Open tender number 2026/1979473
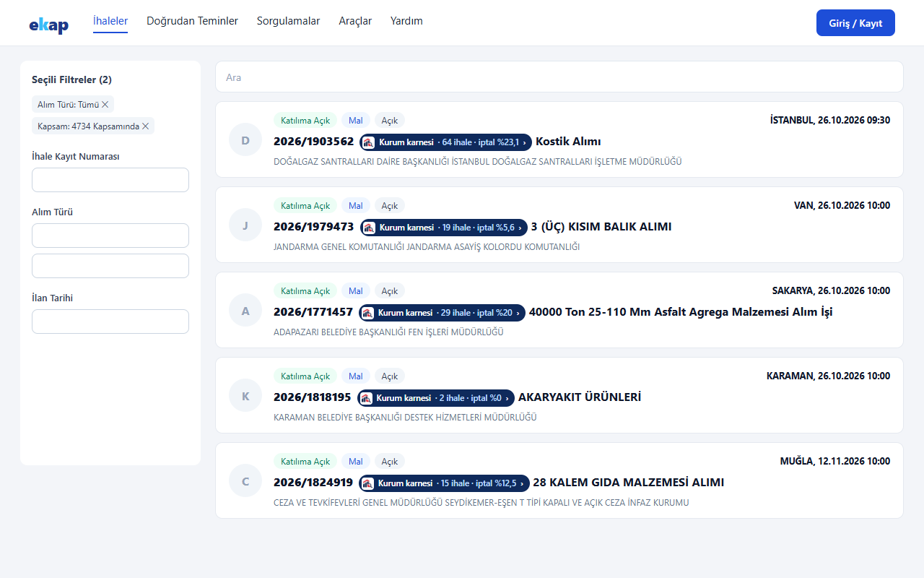The width and height of the screenshot is (924, 578). 314,227
